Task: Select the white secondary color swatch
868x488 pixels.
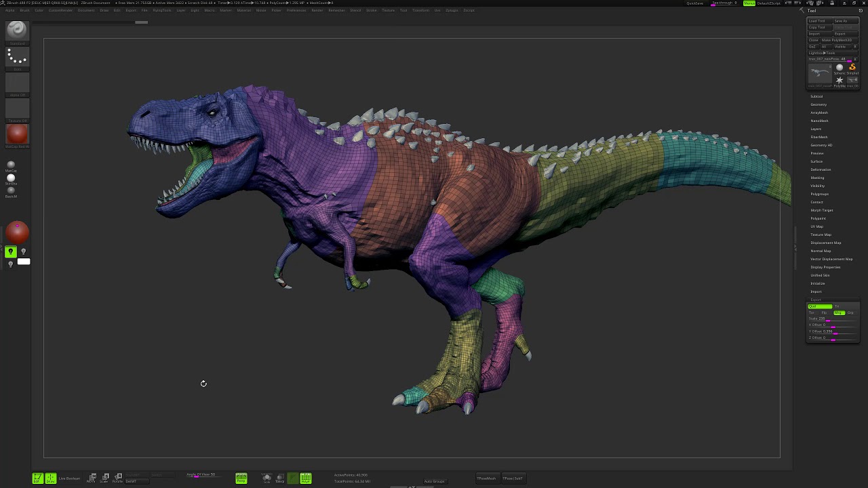Action: click(x=24, y=262)
